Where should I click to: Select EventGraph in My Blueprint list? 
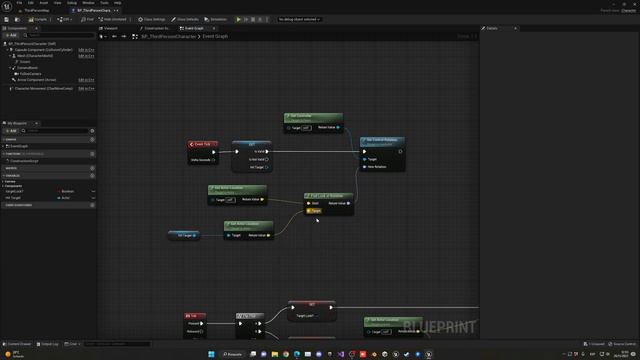pyautogui.click(x=19, y=146)
